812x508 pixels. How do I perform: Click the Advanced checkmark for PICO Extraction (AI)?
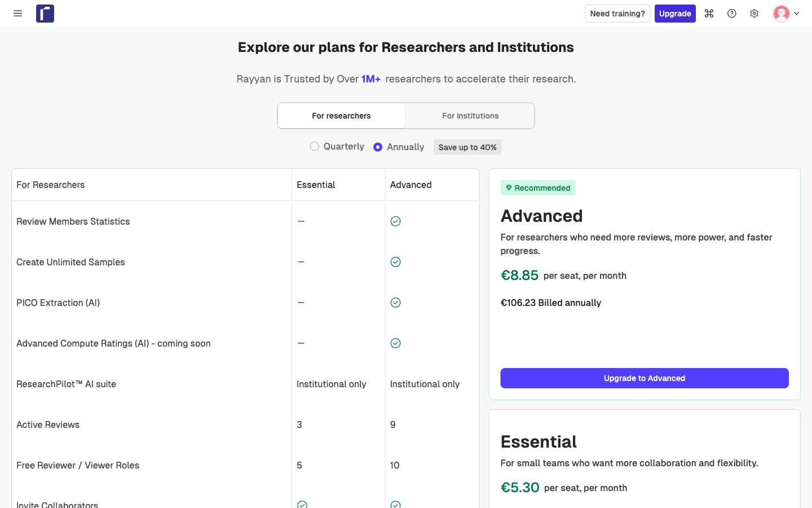point(396,303)
